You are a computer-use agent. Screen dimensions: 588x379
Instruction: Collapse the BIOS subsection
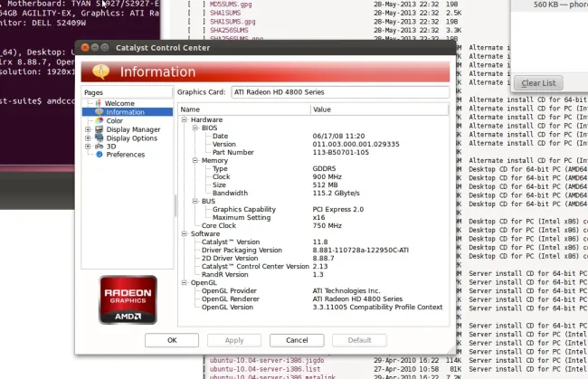[x=195, y=128]
